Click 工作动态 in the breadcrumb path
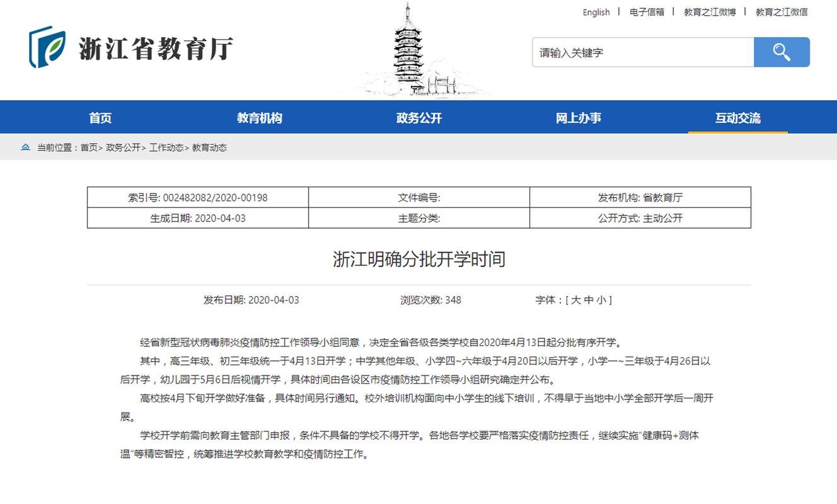This screenshot has width=837, height=504. 166,147
